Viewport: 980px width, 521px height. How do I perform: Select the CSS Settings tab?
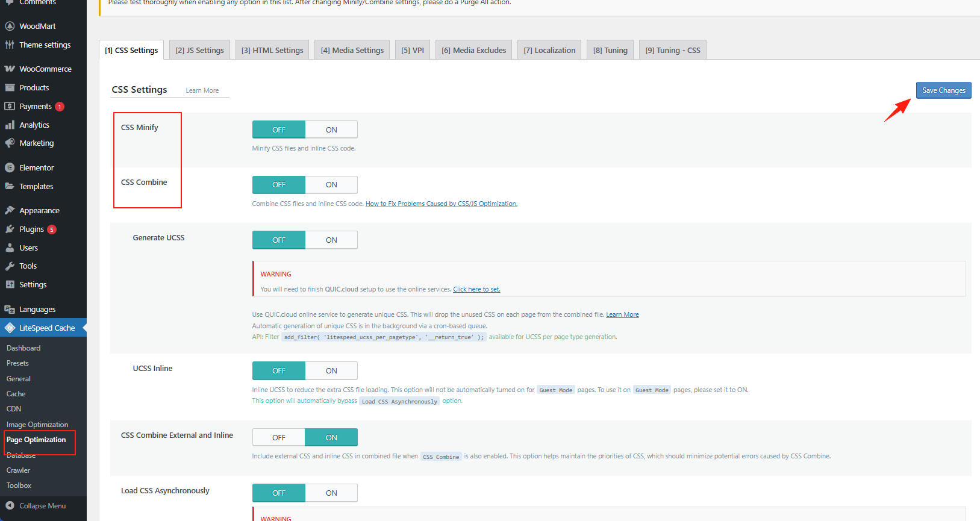pyautogui.click(x=131, y=50)
